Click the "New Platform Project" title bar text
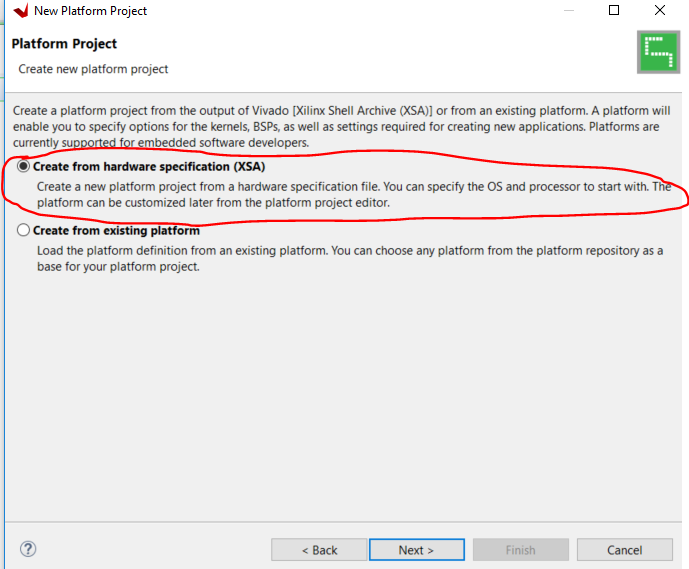Image resolution: width=689 pixels, height=569 pixels. (x=90, y=11)
